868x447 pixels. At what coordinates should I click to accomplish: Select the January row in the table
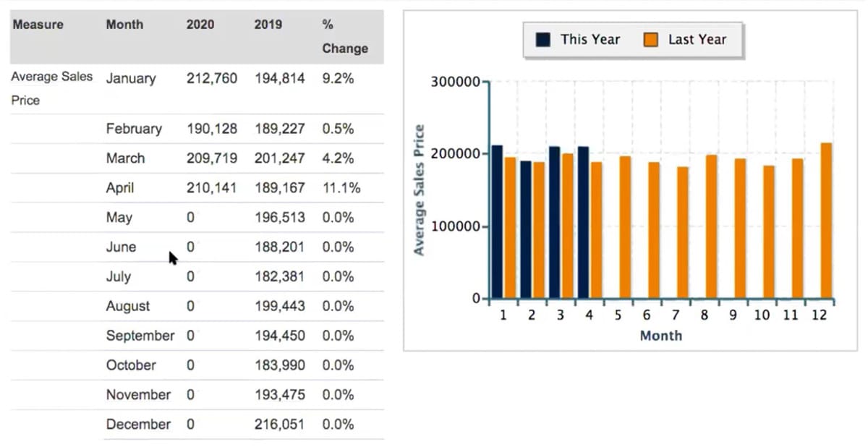[131, 78]
